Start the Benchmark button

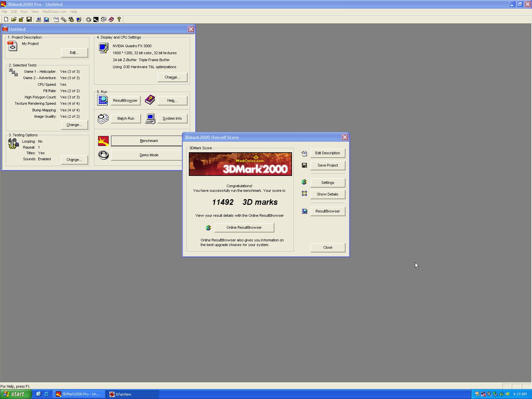[x=147, y=141]
